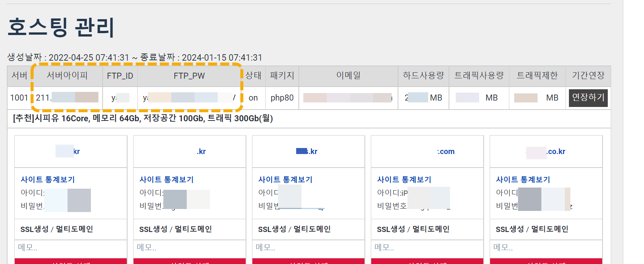Image resolution: width=644 pixels, height=264 pixels.
Task: Click the server IP cell starting 211.
Action: click(67, 98)
